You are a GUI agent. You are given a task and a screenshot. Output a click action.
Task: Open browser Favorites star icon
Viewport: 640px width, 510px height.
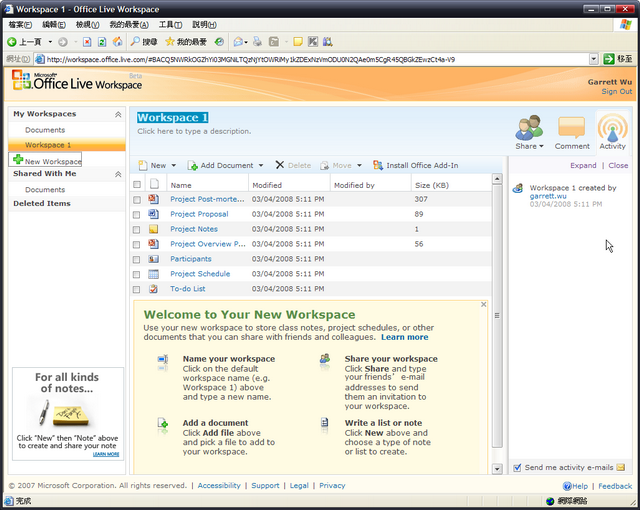(170, 42)
